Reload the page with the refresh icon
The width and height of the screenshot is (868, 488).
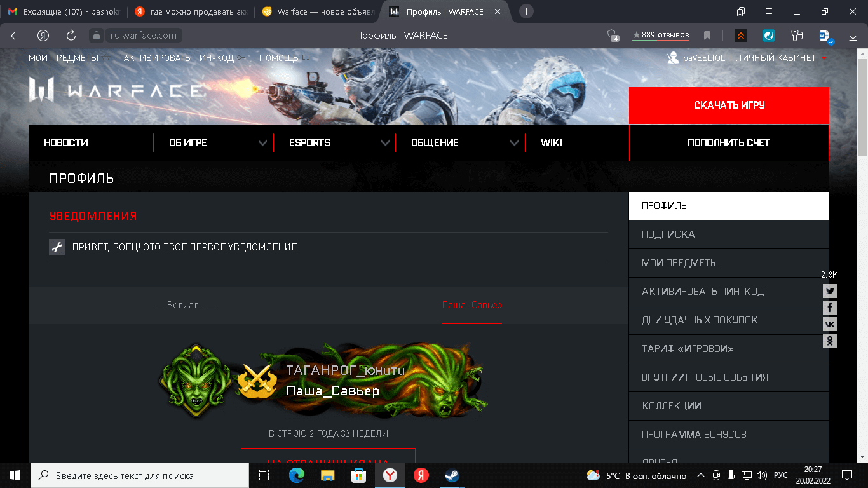pyautogui.click(x=71, y=36)
